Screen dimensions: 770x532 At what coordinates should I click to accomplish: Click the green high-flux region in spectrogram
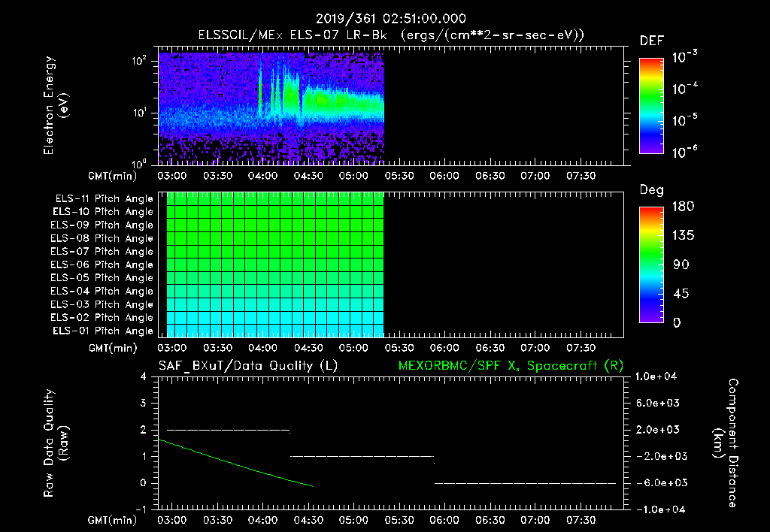tap(343, 102)
